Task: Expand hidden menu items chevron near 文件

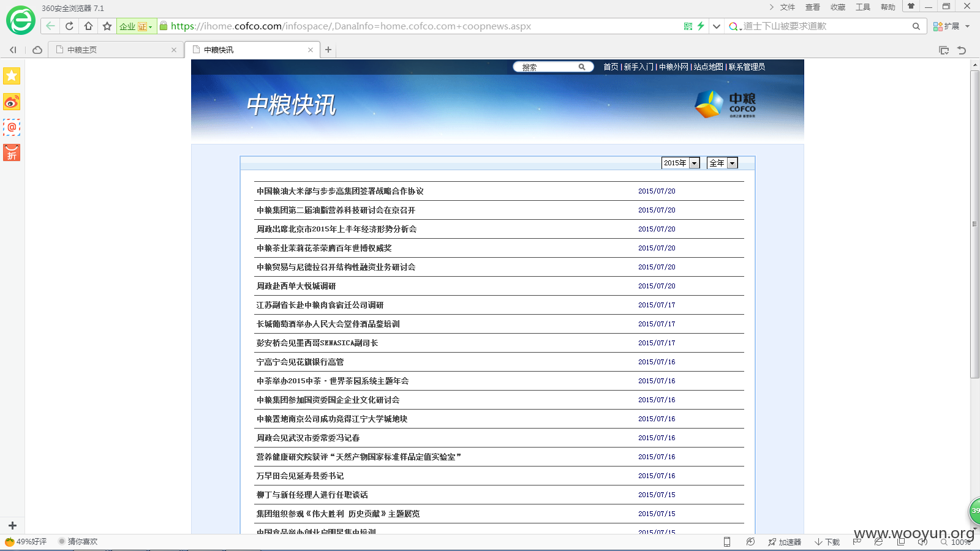Action: [x=771, y=7]
